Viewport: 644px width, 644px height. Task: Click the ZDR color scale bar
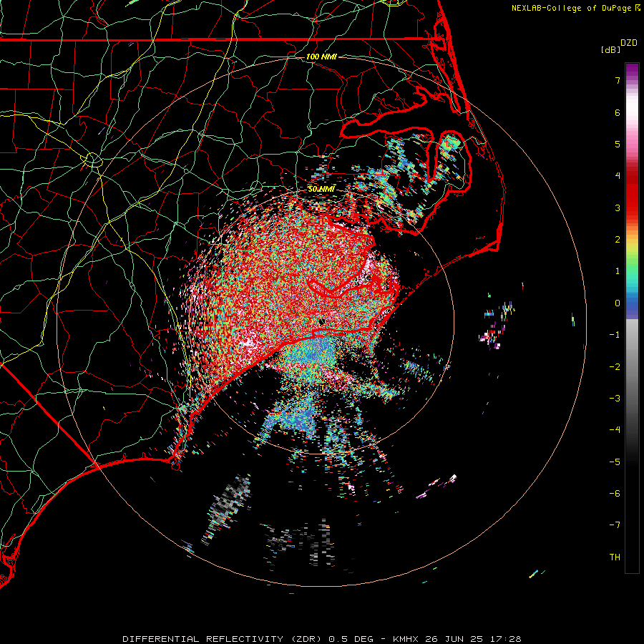coord(632,318)
